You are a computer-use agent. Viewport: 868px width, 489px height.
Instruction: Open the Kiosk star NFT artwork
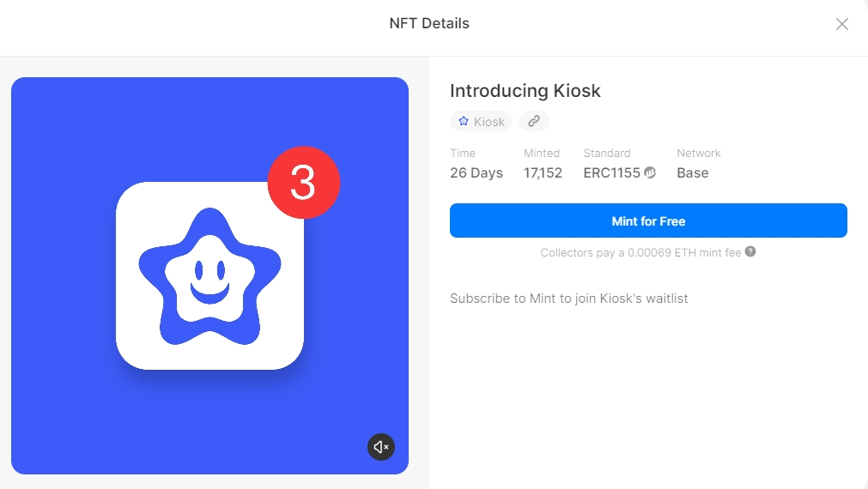pyautogui.click(x=209, y=275)
